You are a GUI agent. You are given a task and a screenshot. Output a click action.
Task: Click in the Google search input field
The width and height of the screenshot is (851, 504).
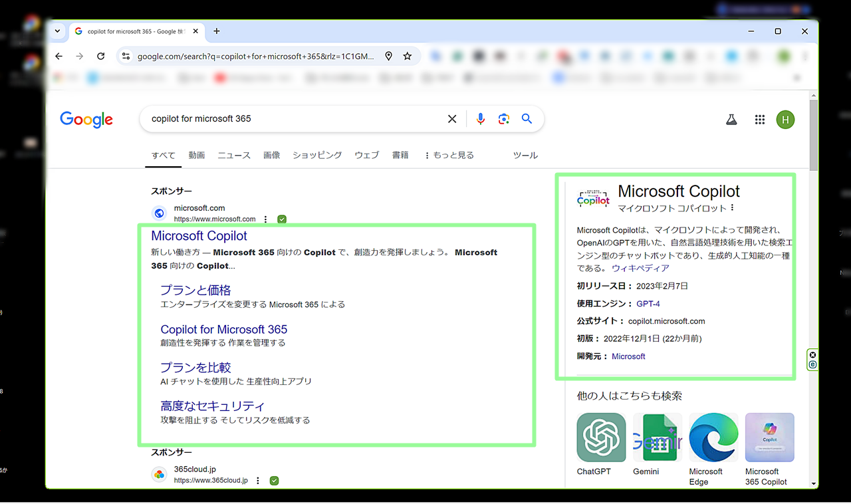[293, 119]
